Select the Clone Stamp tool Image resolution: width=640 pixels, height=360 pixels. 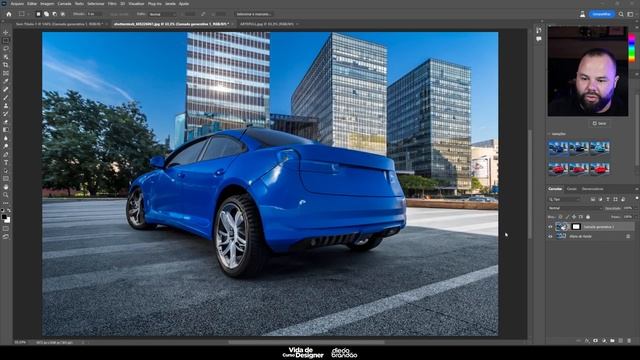[6, 106]
